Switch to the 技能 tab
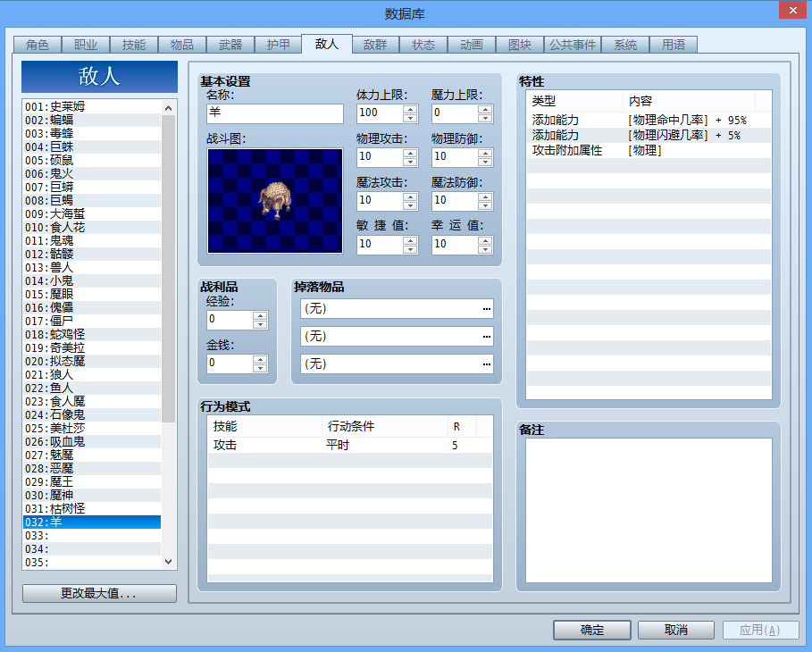The height and width of the screenshot is (652, 812). click(134, 45)
